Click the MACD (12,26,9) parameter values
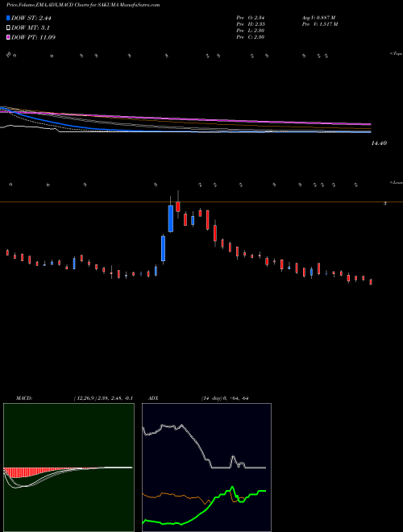The width and height of the screenshot is (403, 532). (103, 398)
